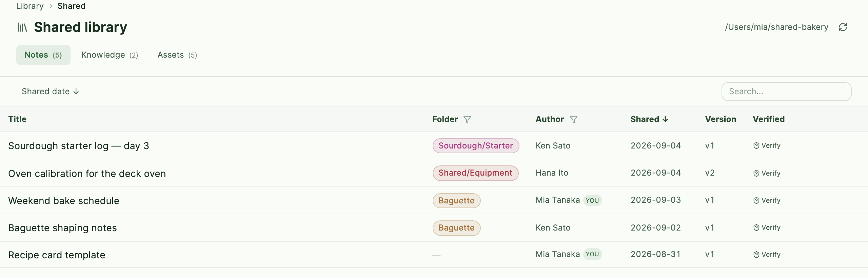Click the Author column filter icon
Viewport: 868px width, 278px height.
tap(574, 119)
